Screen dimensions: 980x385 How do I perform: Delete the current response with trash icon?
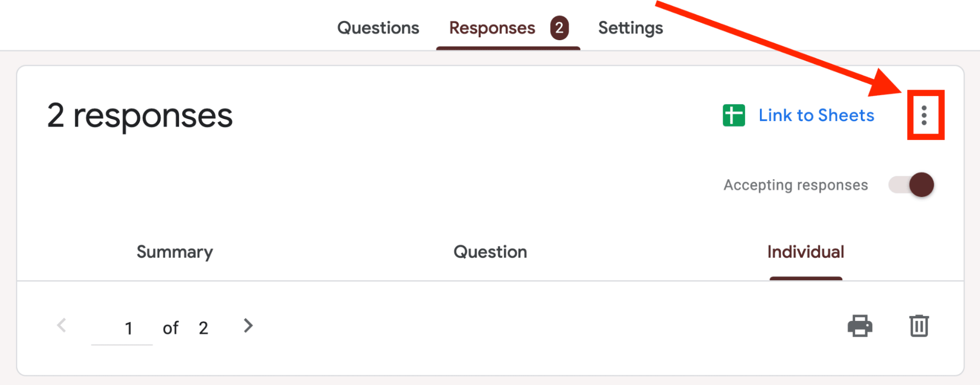point(919,326)
